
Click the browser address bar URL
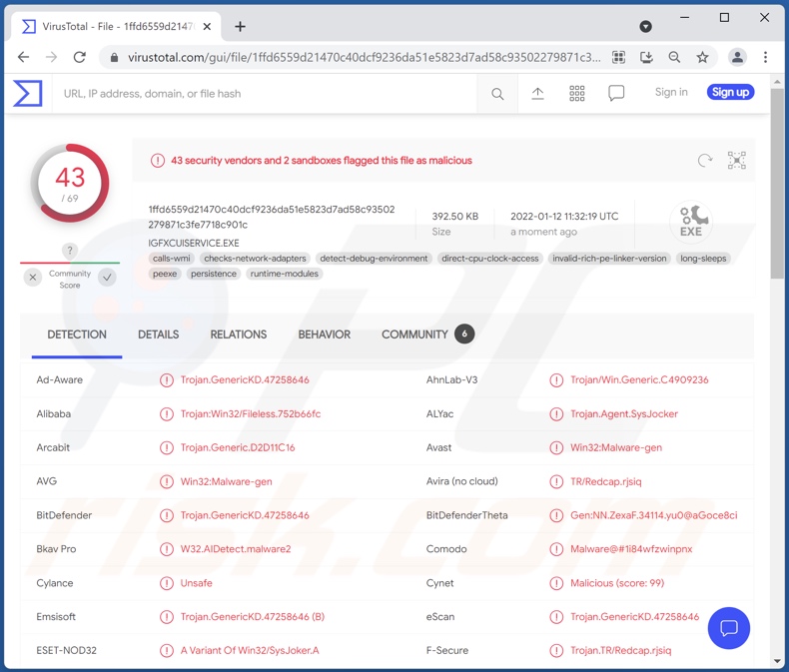point(364,57)
